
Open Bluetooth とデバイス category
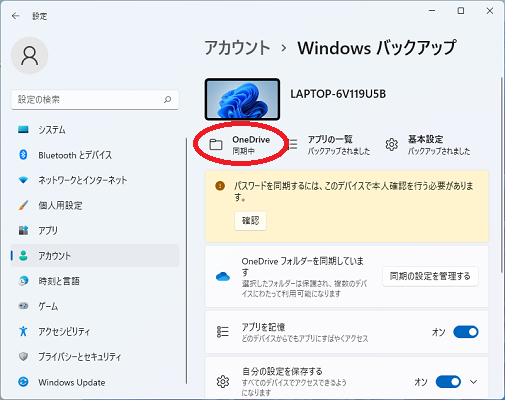95,155
